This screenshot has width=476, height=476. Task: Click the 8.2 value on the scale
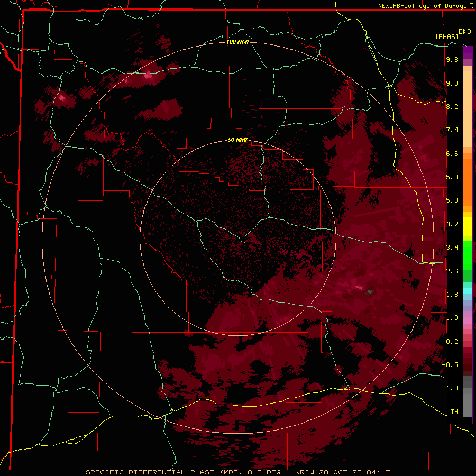pyautogui.click(x=452, y=106)
